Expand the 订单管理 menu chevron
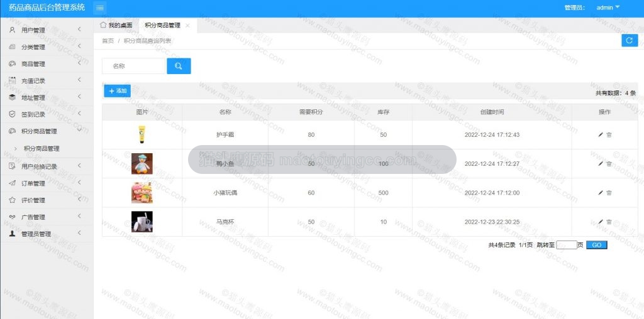 tap(79, 182)
